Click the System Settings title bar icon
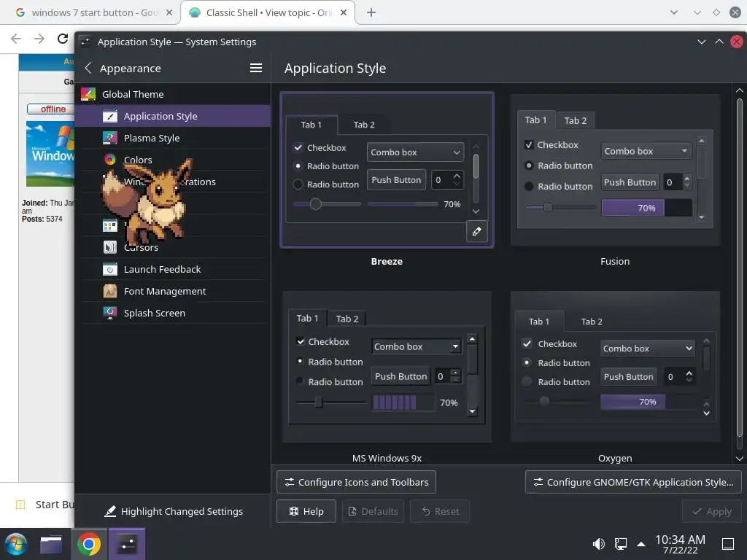 click(85, 42)
